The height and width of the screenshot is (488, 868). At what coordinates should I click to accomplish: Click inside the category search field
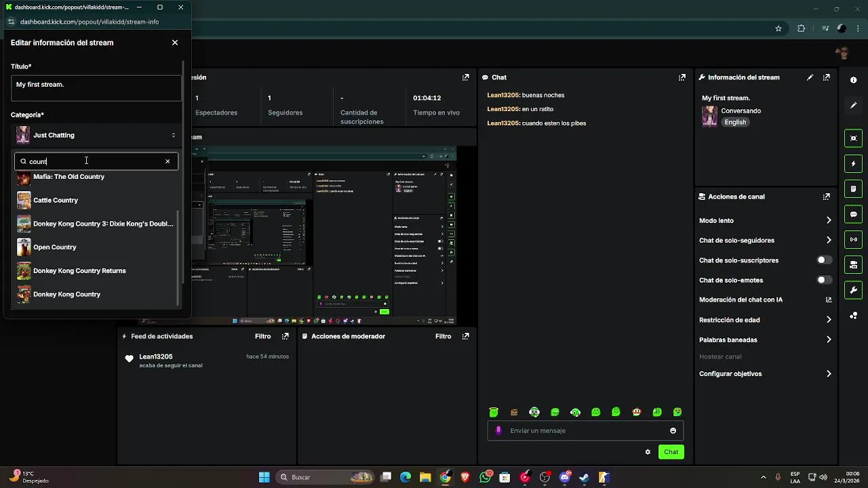[x=95, y=161]
